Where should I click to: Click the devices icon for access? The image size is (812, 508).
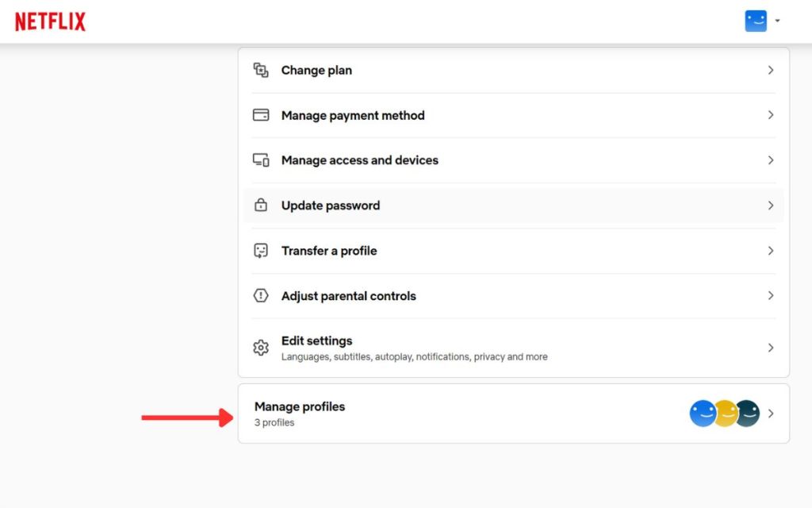[261, 160]
